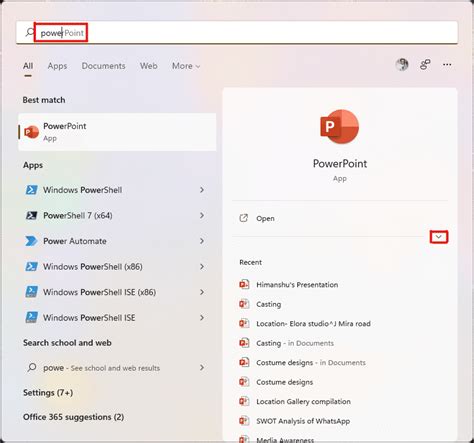Click the file icon beside Himanshu's Presentation
This screenshot has width=474, height=443.
pos(244,284)
